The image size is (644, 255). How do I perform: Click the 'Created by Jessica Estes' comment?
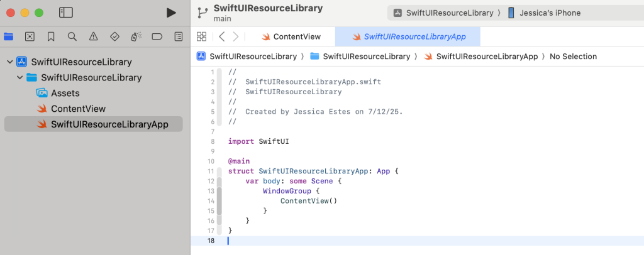(316, 112)
